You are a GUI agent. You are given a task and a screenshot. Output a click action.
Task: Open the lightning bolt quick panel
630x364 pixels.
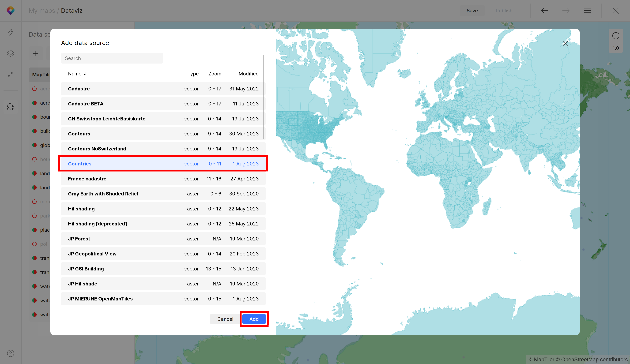coord(10,32)
